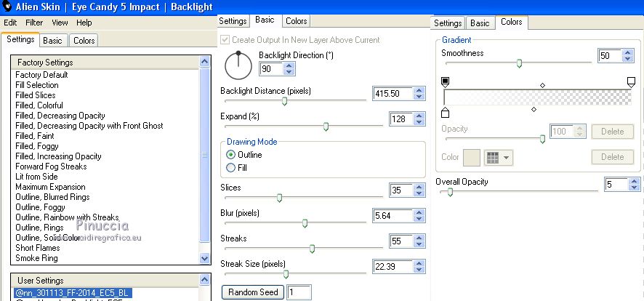Click the upper midpoint diamond on gradient
The image size is (644, 301).
542,85
